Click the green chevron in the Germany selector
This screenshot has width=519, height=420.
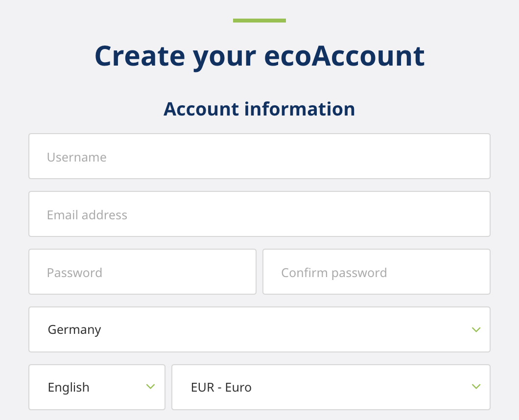pos(476,330)
